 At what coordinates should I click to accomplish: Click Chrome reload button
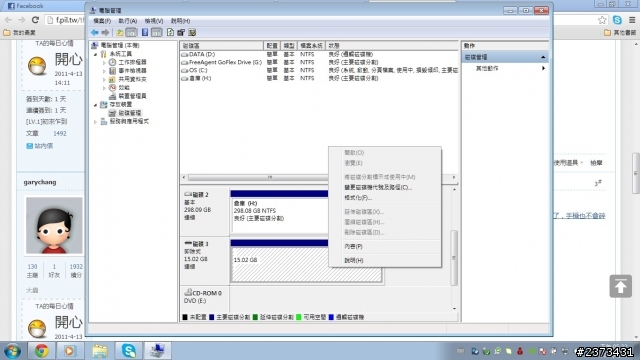point(36,20)
